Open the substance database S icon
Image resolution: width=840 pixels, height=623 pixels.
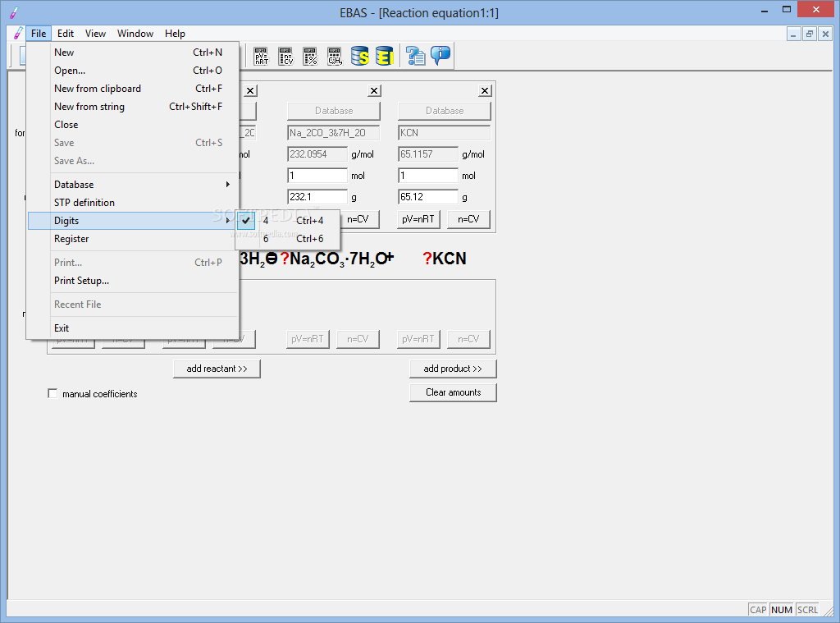pyautogui.click(x=359, y=56)
